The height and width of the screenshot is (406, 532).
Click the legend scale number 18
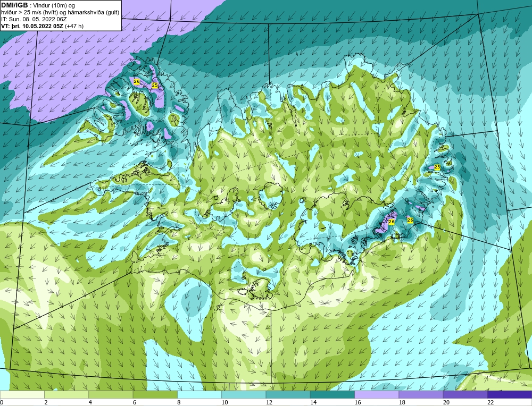click(402, 402)
